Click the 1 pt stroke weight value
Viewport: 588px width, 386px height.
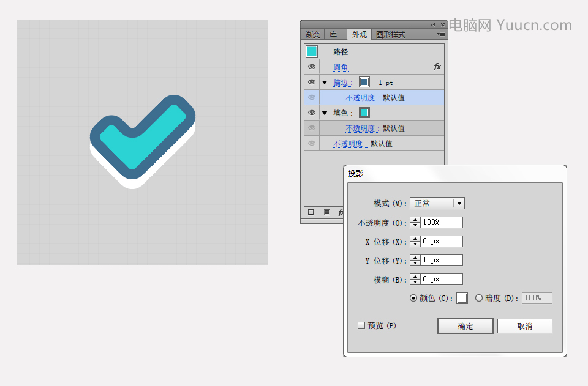pyautogui.click(x=385, y=83)
